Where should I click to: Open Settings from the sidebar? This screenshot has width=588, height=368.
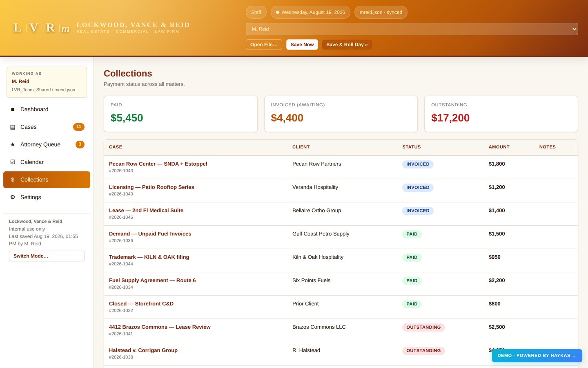coord(47,197)
